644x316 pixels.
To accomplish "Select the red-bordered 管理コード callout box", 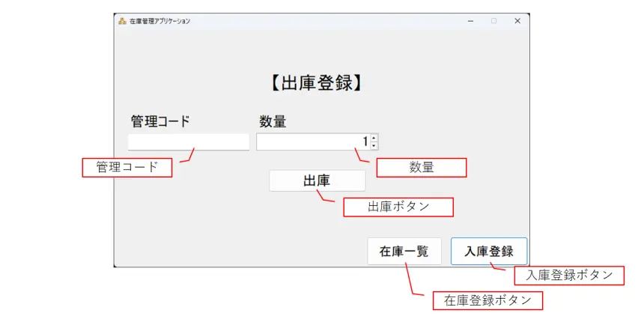I will point(127,167).
